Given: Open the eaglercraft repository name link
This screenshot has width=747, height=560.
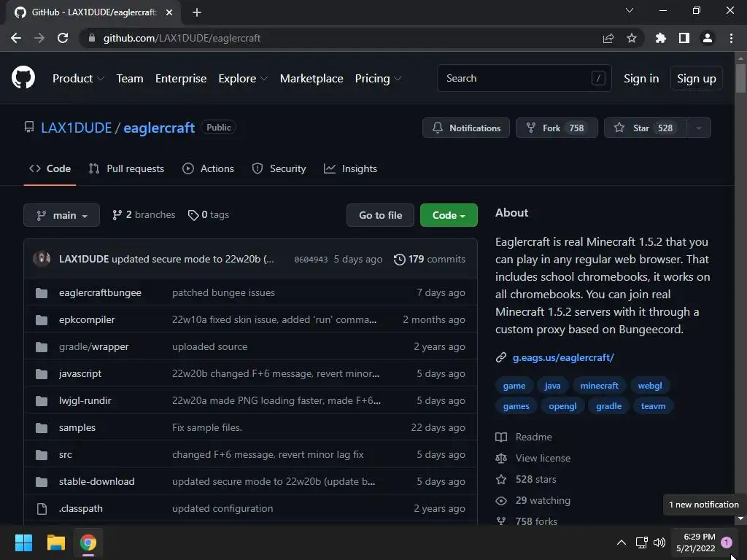Looking at the screenshot, I should tap(159, 128).
